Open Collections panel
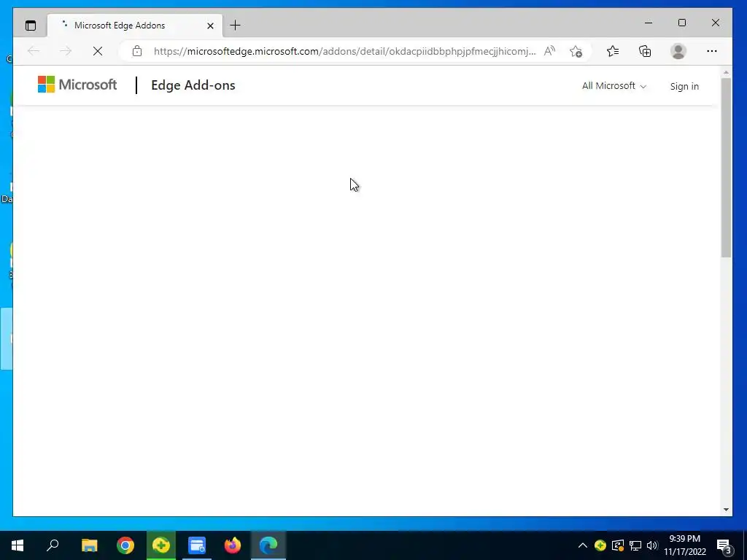Image resolution: width=747 pixels, height=560 pixels. (x=645, y=51)
